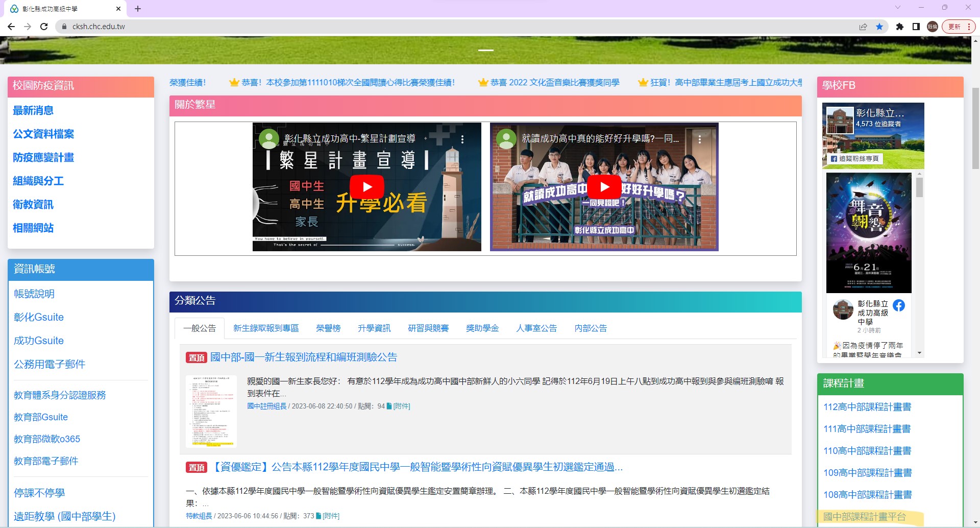980x528 pixels.
Task: Go back to the previous page
Action: [11, 27]
